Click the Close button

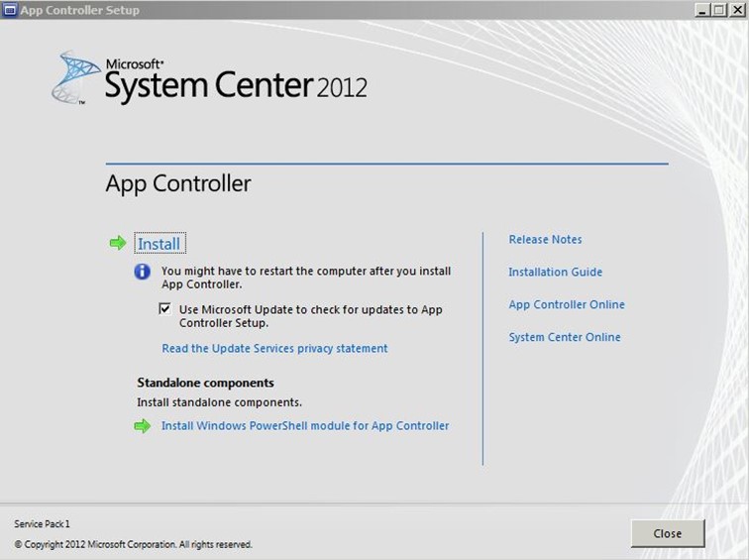tap(668, 533)
